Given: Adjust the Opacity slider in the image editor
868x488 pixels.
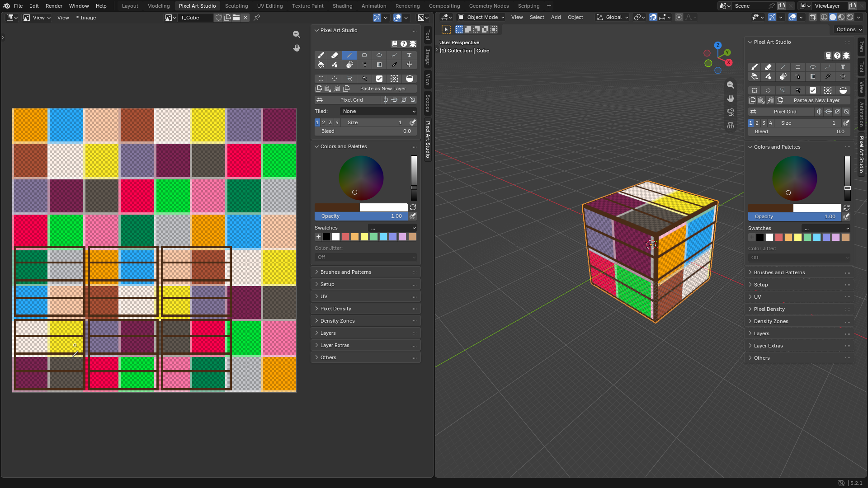Looking at the screenshot, I should tap(361, 216).
